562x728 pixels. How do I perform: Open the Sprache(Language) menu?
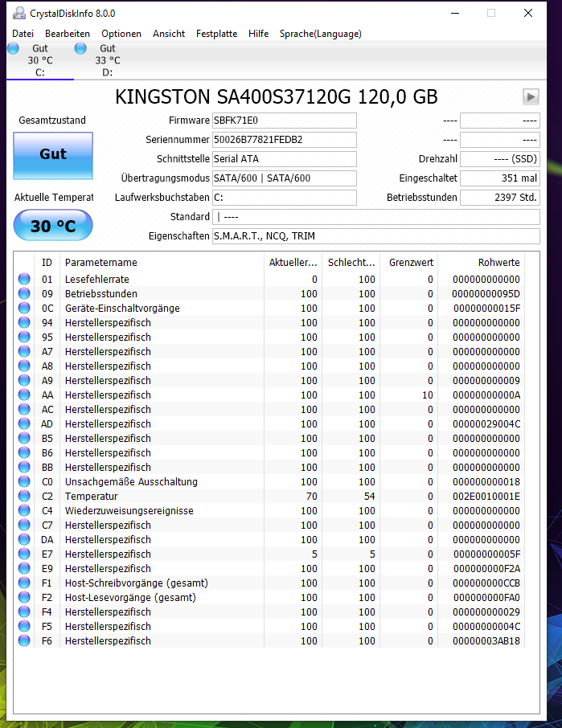(321, 34)
